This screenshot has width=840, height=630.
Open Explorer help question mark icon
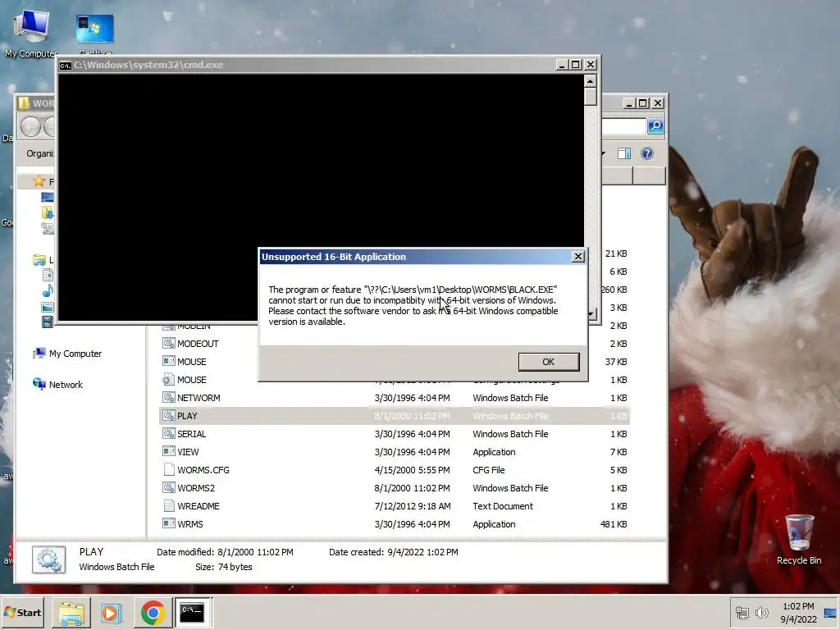pos(647,153)
